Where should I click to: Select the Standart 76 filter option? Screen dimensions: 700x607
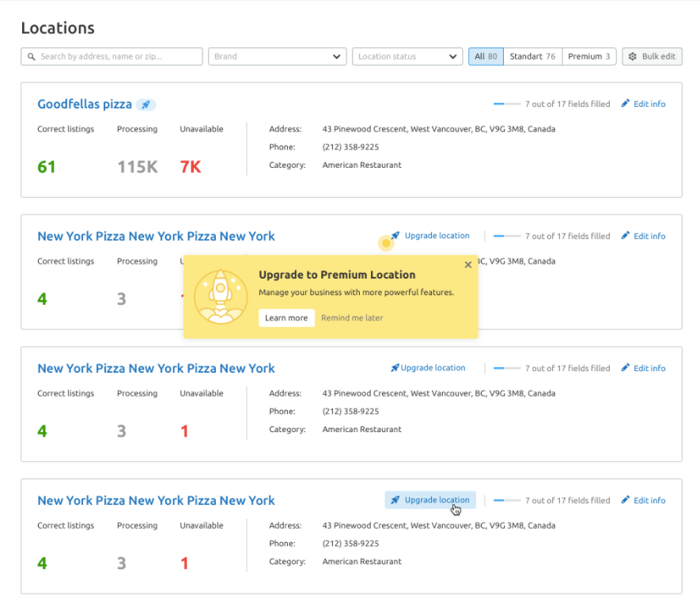532,56
